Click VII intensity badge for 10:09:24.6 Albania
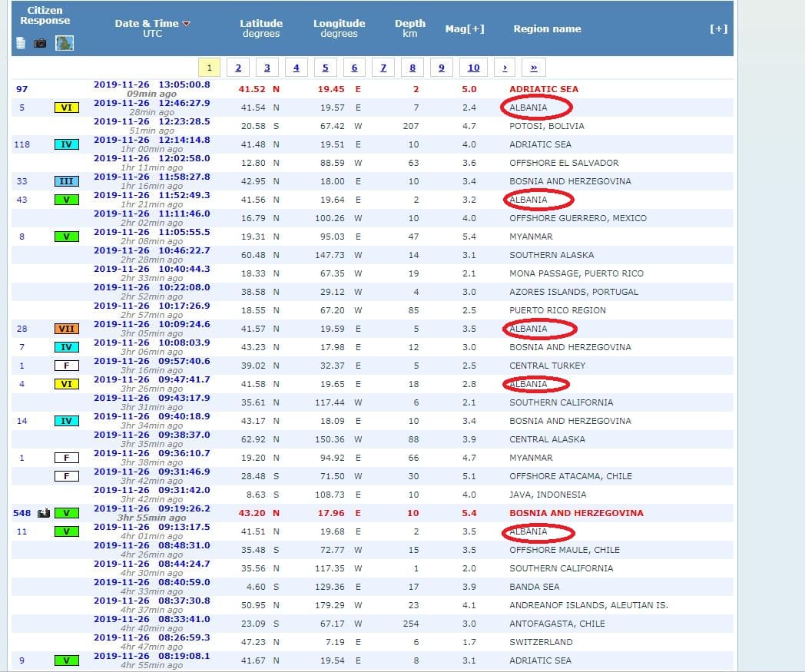Viewport: 805px width, 672px height. (67, 329)
